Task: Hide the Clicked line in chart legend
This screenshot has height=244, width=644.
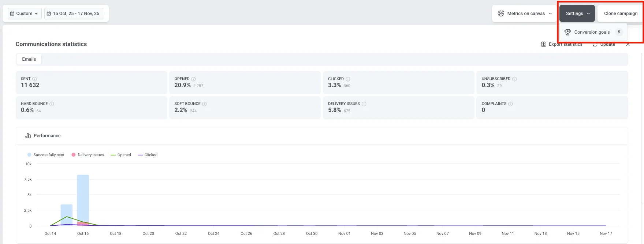Action: [148, 155]
